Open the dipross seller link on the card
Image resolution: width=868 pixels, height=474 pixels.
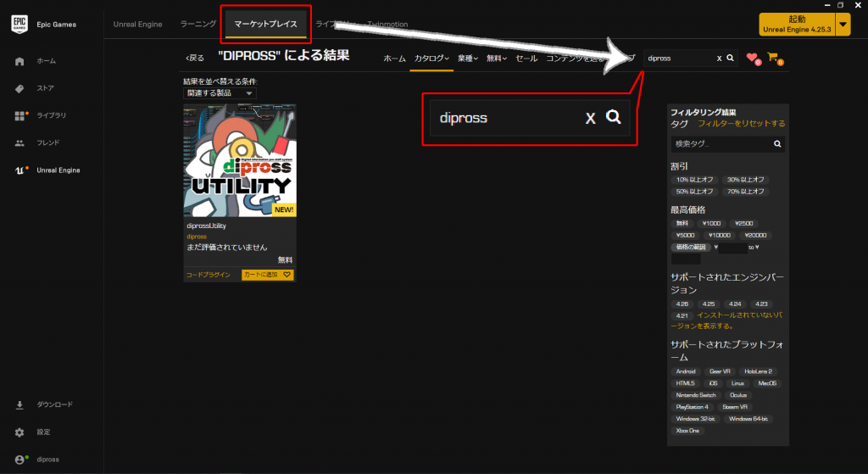coord(197,237)
